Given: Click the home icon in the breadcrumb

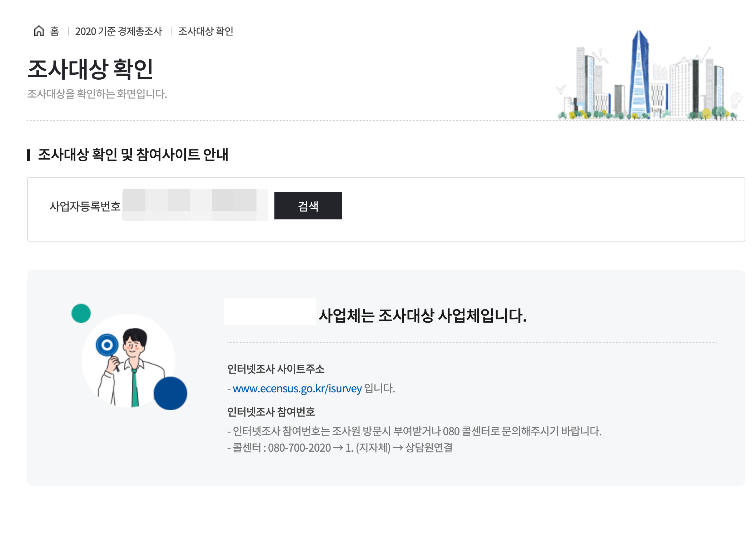Looking at the screenshot, I should (x=39, y=31).
